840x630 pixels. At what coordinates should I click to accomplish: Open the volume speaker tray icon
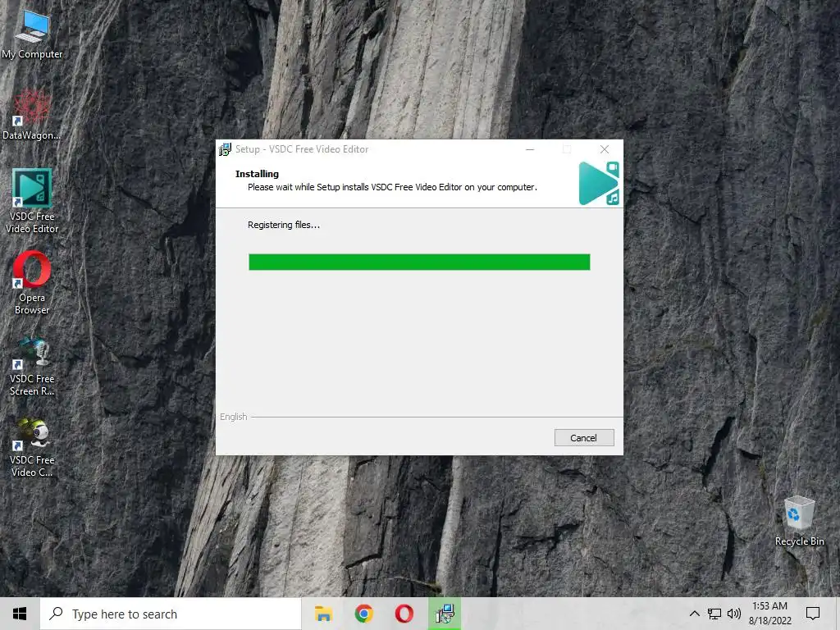734,614
